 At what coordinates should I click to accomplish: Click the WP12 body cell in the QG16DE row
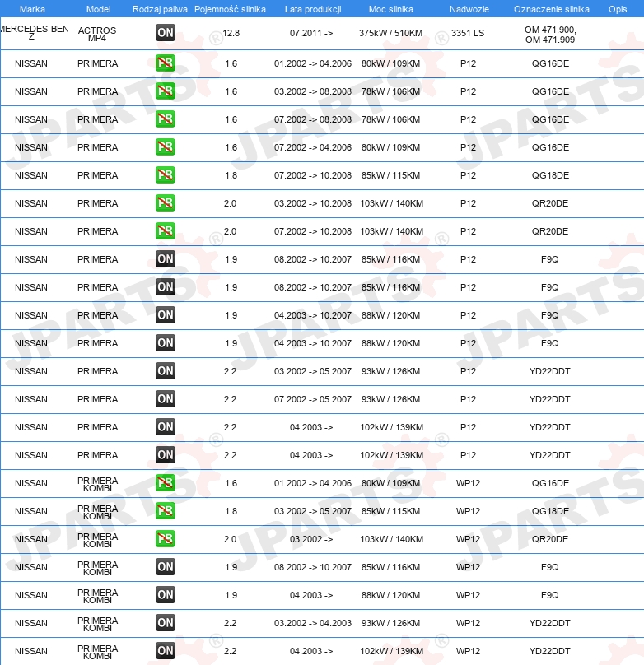pos(468,483)
